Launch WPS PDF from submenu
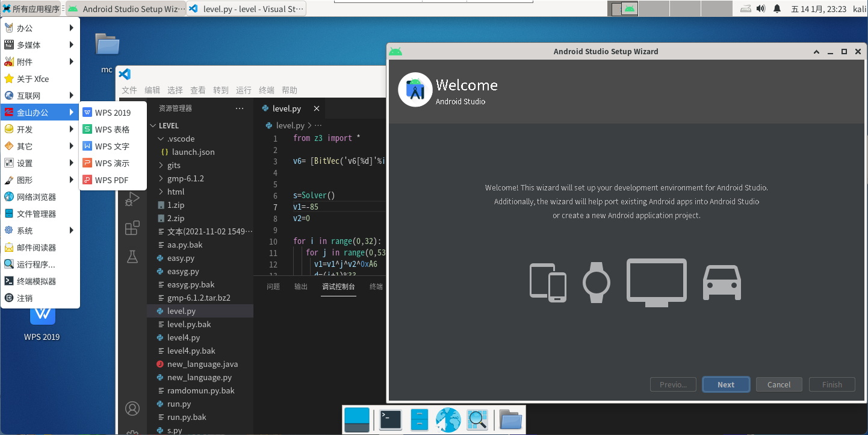 point(111,180)
